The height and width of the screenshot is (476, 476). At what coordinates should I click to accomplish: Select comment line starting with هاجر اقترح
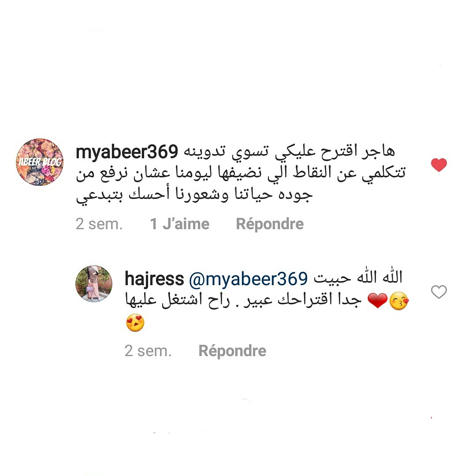289,152
